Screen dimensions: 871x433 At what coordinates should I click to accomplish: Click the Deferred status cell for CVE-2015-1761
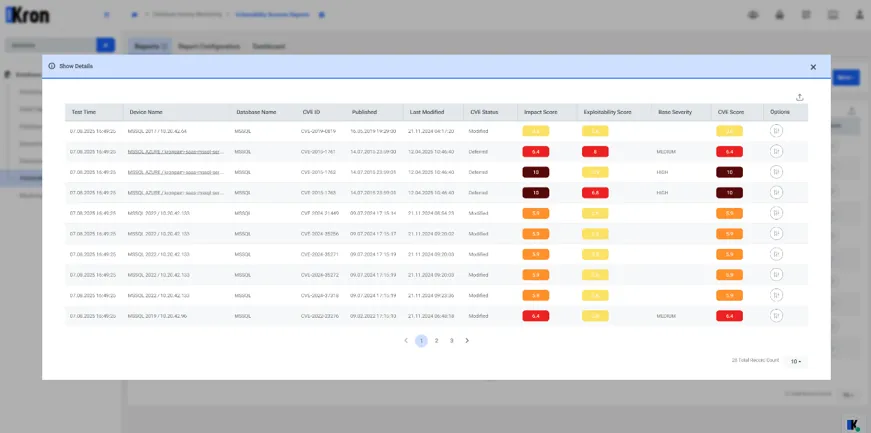pyautogui.click(x=478, y=152)
